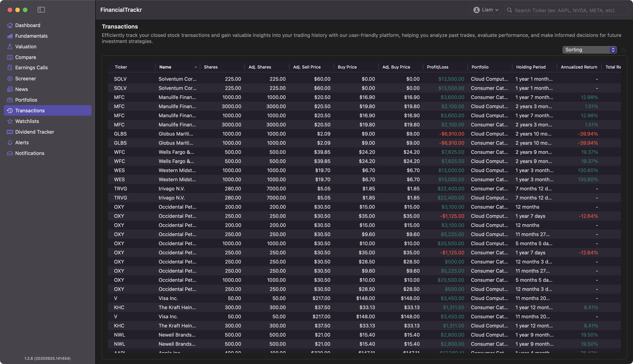The height and width of the screenshot is (364, 633).
Task: Sort table by Name column header
Action: point(165,67)
